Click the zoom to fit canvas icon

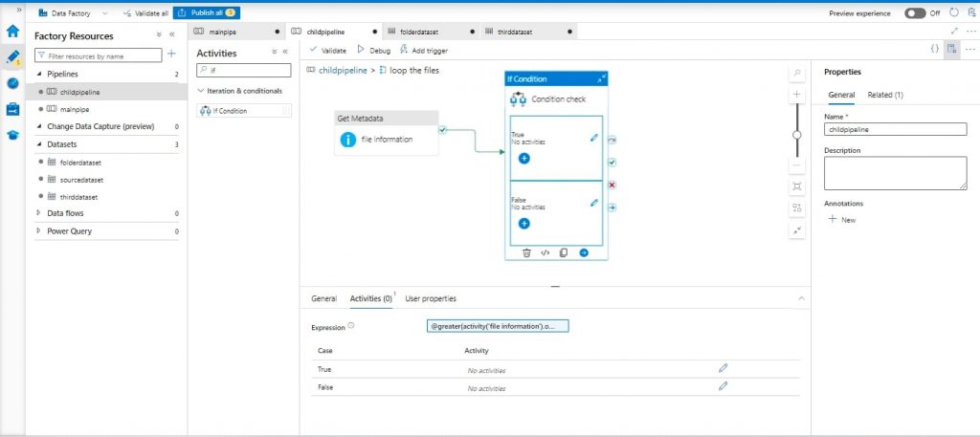797,186
